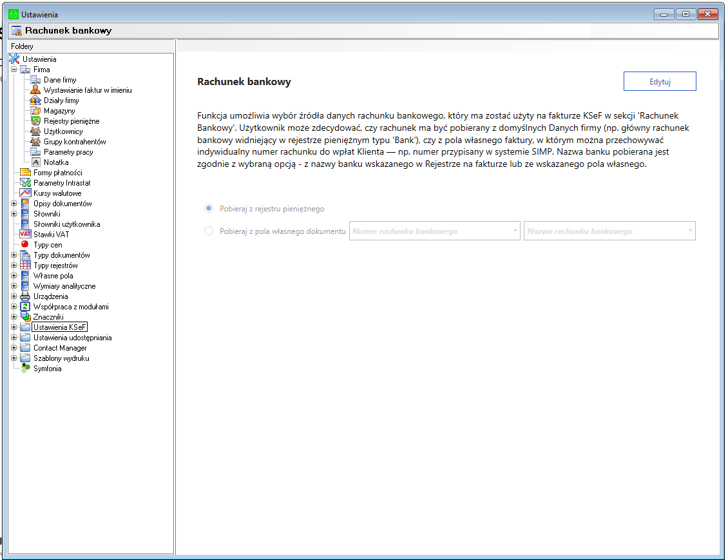This screenshot has width=728, height=560.
Task: Select the Rejestry pieniężne icon
Action: point(35,121)
